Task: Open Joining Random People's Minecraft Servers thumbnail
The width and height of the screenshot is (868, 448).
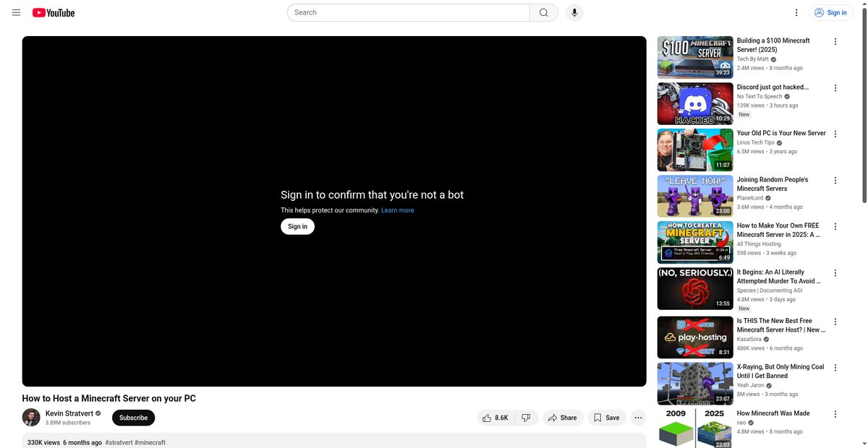Action: [x=695, y=196]
